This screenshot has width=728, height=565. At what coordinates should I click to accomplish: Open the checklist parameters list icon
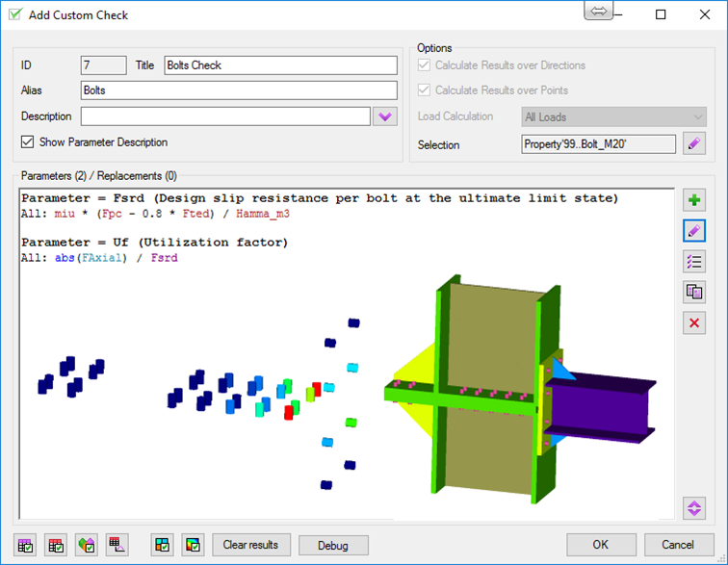click(x=694, y=262)
